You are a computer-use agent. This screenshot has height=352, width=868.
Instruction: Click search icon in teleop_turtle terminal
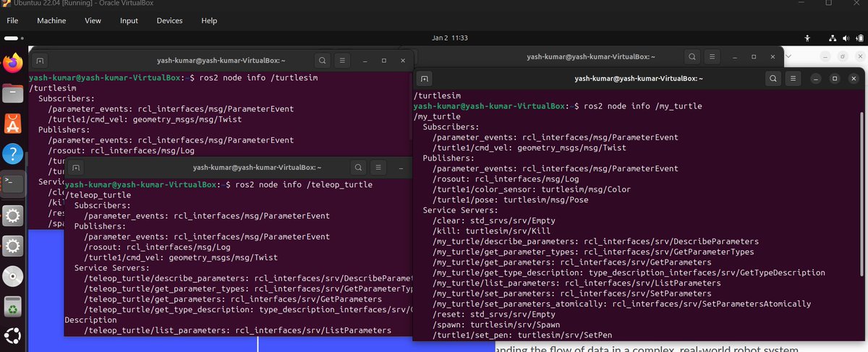pyautogui.click(x=358, y=168)
